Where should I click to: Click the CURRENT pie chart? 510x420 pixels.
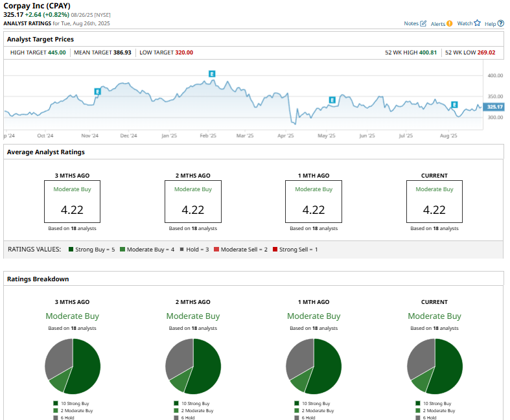click(x=435, y=366)
